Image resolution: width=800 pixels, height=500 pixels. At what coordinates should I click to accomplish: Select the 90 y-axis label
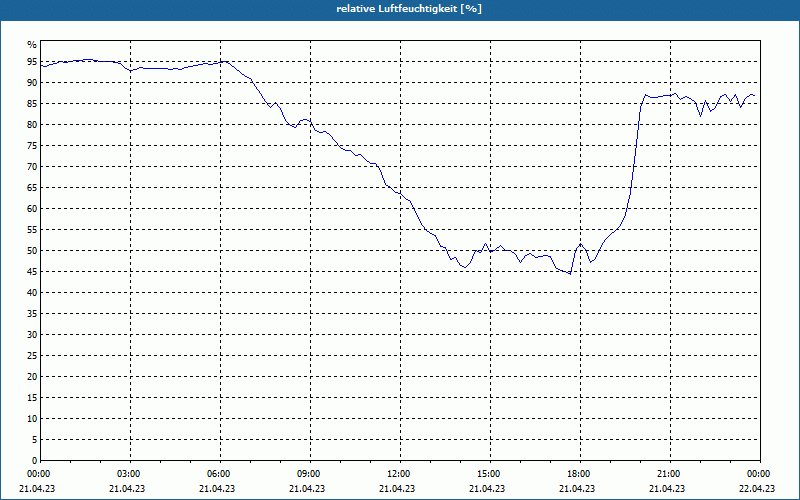pyautogui.click(x=32, y=83)
